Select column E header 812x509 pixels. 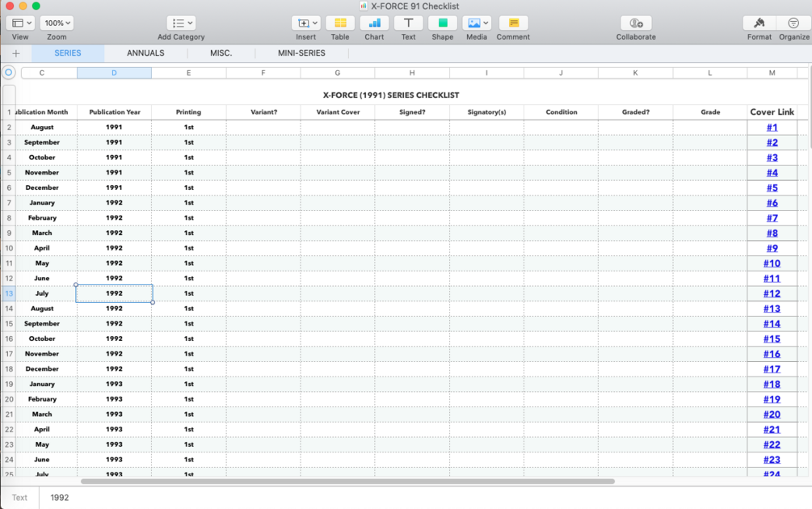pos(188,73)
